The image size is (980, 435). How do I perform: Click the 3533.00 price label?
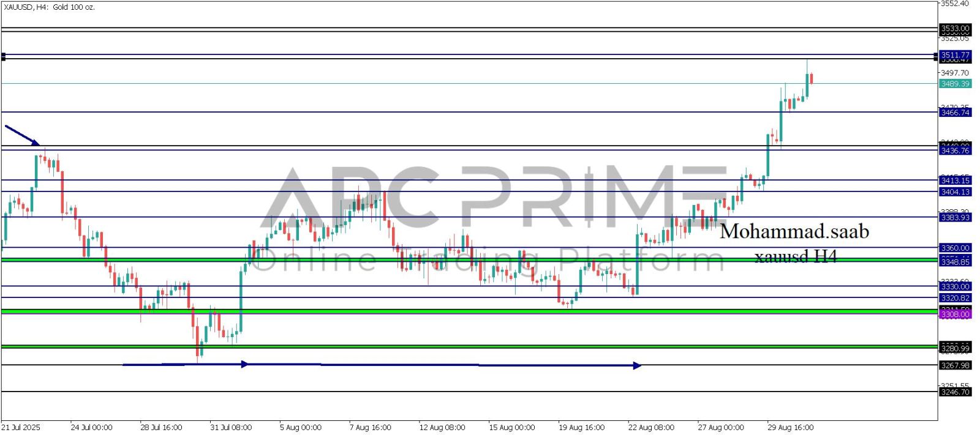[955, 29]
